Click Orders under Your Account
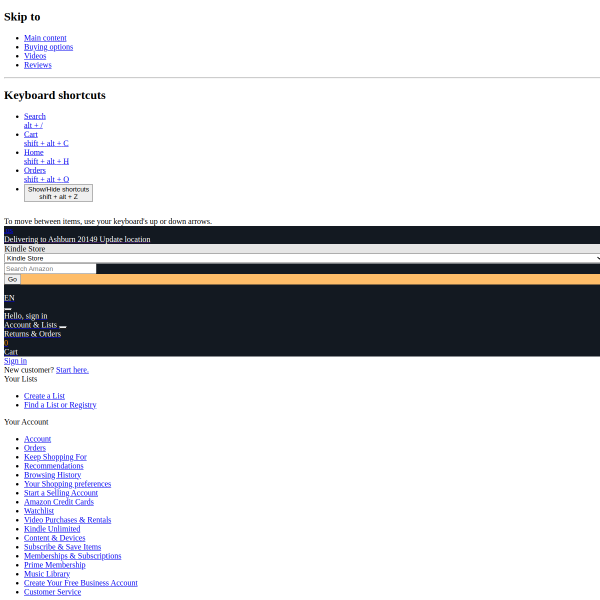The image size is (600, 600). tap(35, 448)
